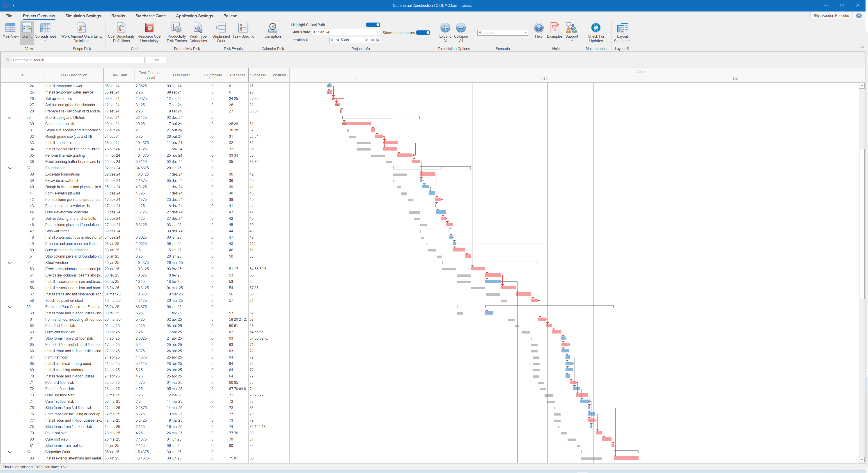Screen dimensions: 868x473
Task: Go to next iteration arrow
Action: [367, 40]
